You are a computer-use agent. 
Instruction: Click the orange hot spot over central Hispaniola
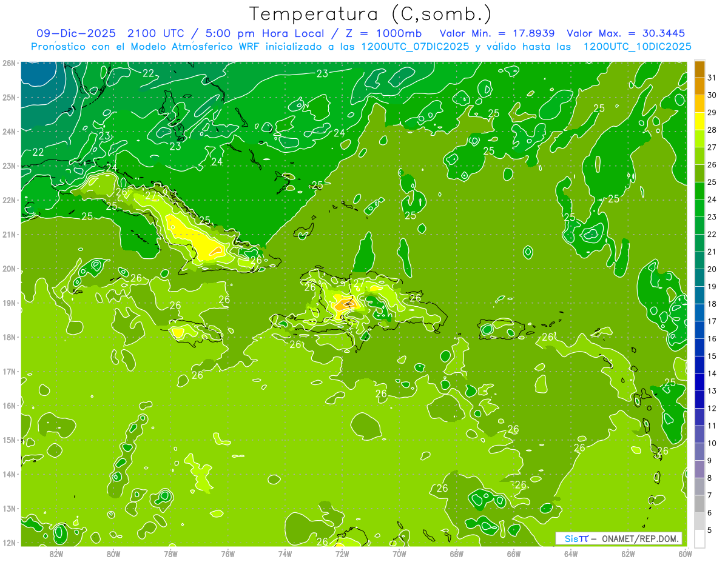click(x=344, y=304)
